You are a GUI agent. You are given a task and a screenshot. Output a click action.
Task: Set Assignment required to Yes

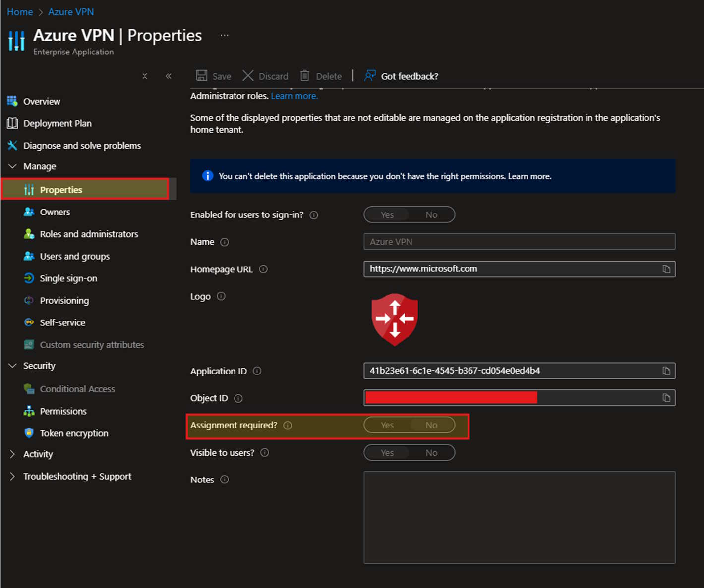click(x=387, y=425)
